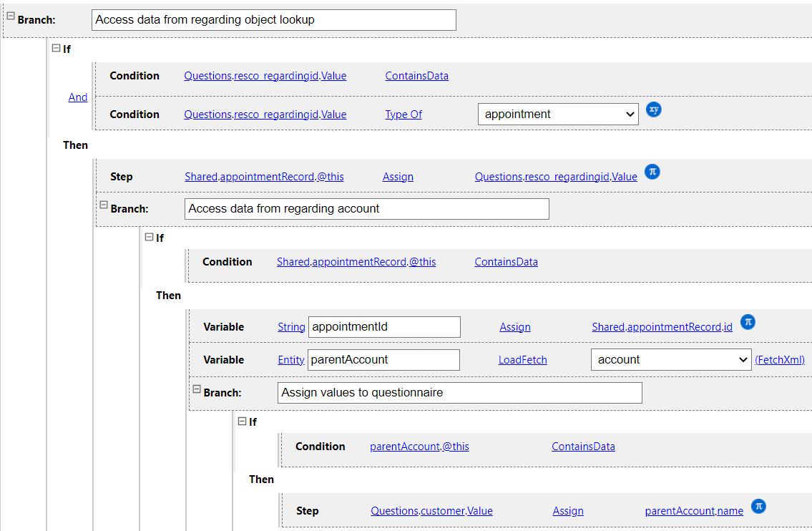Open the account entity dropdown for LoadFetch
The width and height of the screenshot is (812, 531).
671,359
